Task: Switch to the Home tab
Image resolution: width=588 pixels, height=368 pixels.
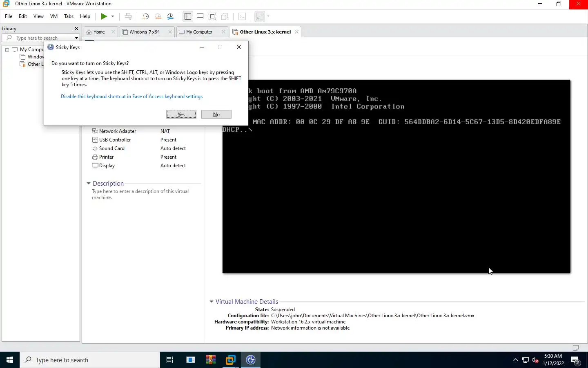Action: pyautogui.click(x=99, y=32)
